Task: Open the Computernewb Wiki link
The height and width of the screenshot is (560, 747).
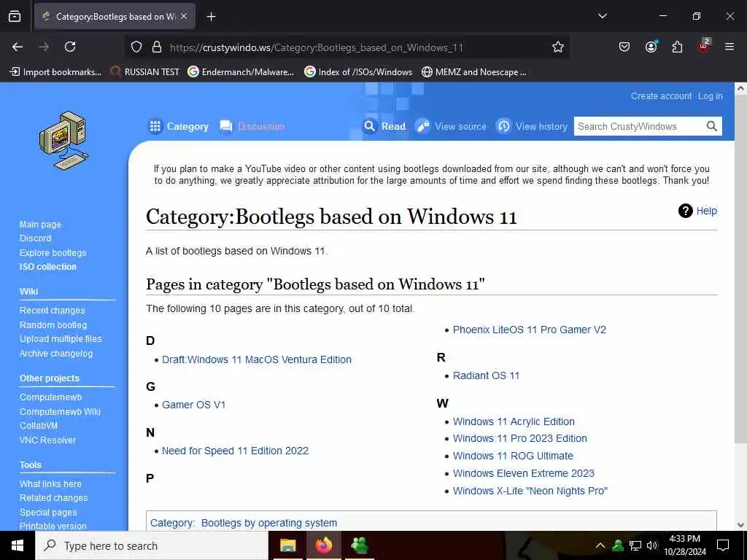Action: (x=60, y=411)
